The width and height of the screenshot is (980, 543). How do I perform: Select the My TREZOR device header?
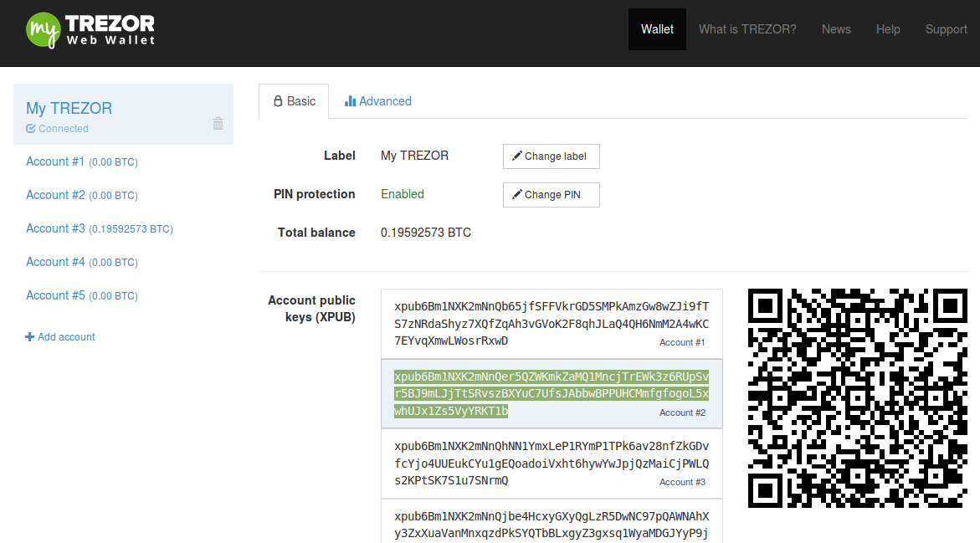point(123,115)
